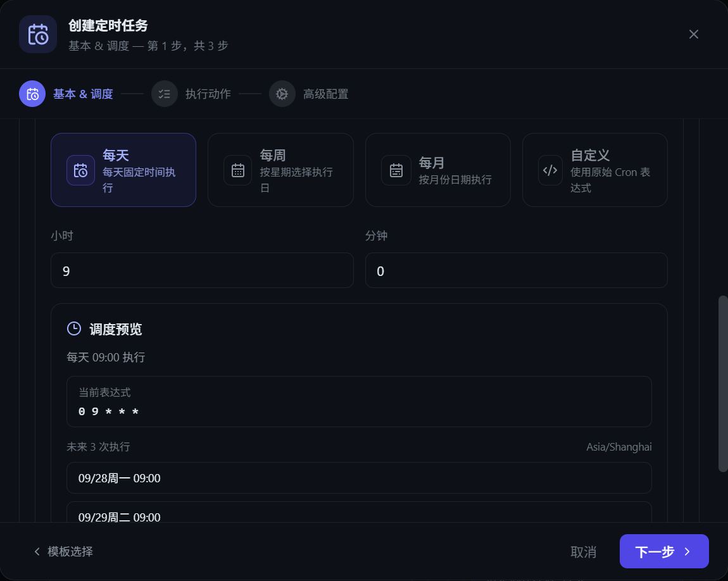Focus the 小时 input field

click(x=202, y=270)
